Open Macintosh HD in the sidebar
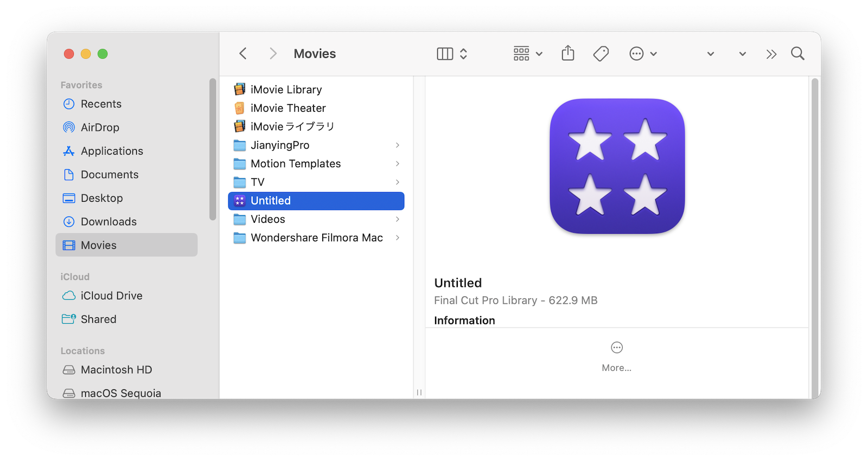 (x=126, y=370)
